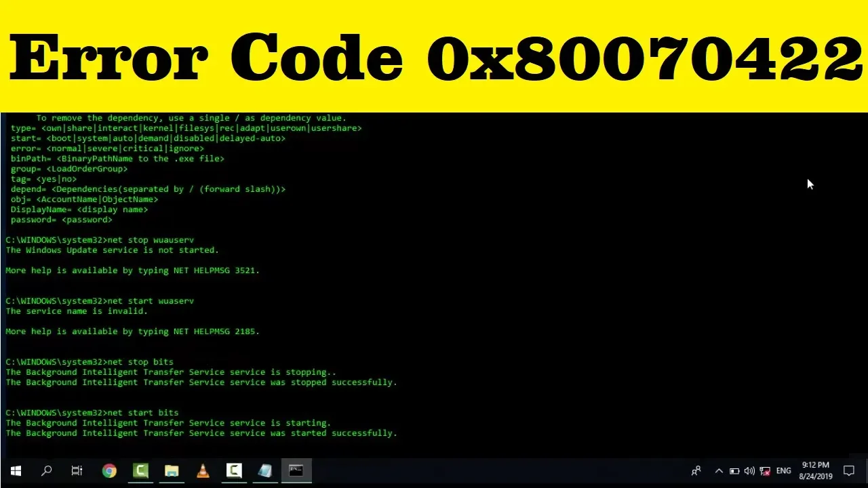Click the 'start=' option line

pyautogui.click(x=148, y=138)
